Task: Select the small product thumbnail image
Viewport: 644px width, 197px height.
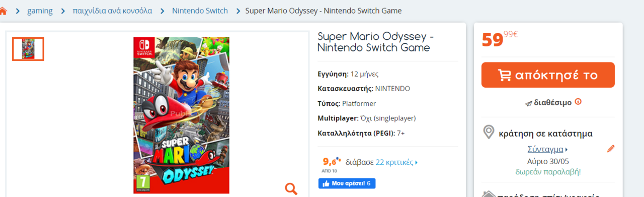Action: coord(28,49)
